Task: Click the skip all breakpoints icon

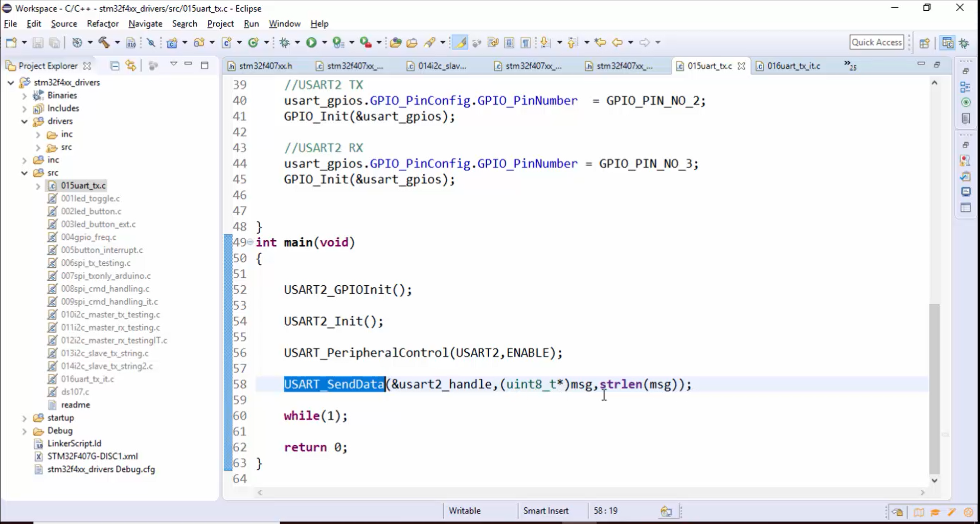Action: tap(151, 43)
